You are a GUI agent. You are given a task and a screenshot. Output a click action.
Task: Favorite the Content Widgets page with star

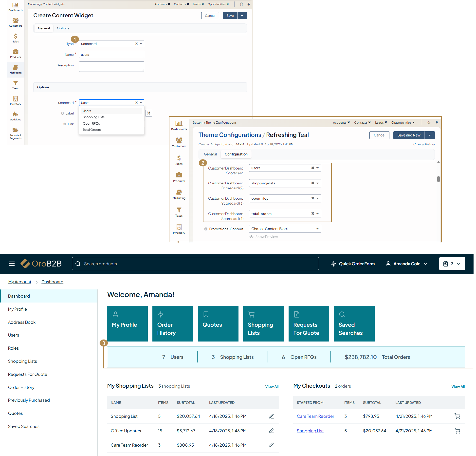tap(241, 4)
